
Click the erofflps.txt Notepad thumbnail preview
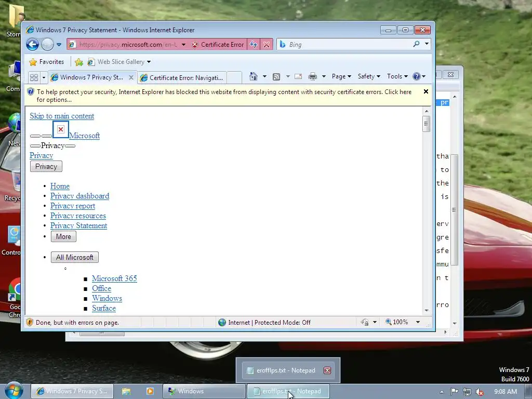tap(288, 370)
